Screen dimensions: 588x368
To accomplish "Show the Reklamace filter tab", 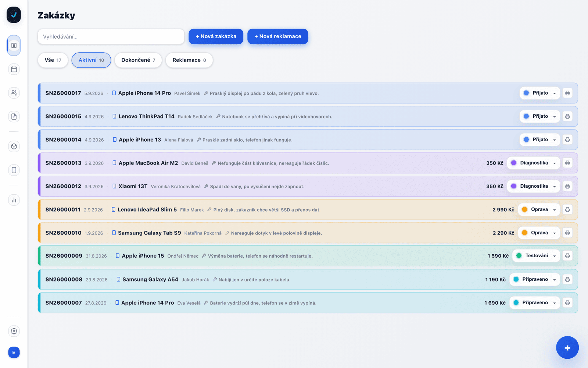I will click(x=189, y=60).
